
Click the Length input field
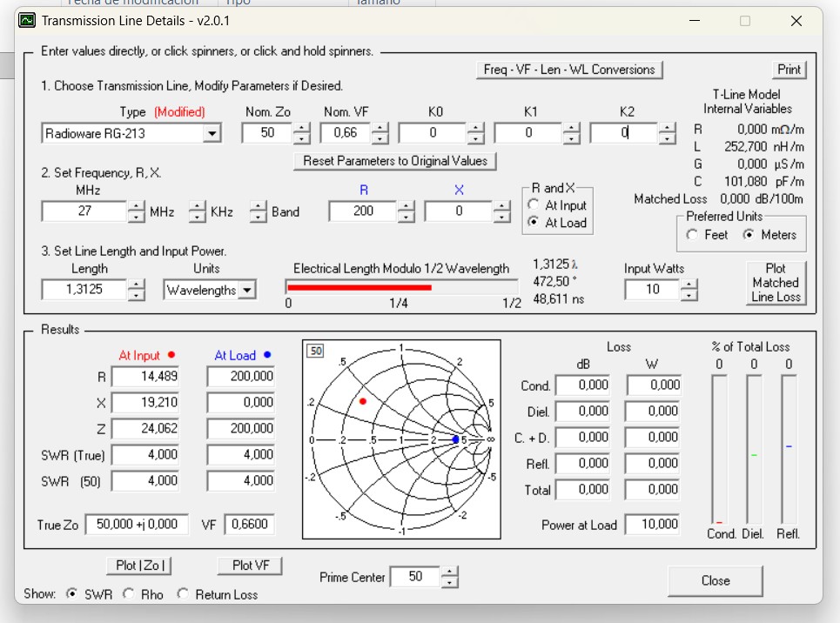(84, 290)
